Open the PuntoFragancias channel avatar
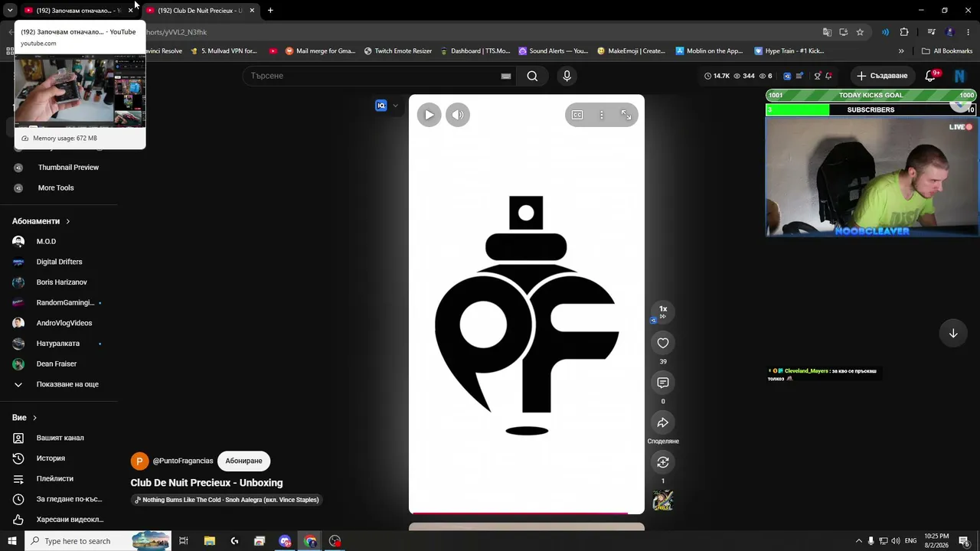 [139, 461]
